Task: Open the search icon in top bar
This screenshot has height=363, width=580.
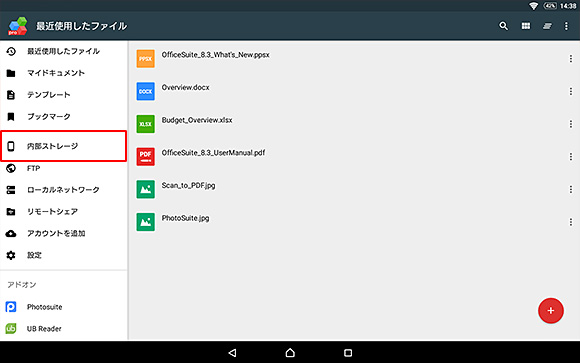Action: 503,26
